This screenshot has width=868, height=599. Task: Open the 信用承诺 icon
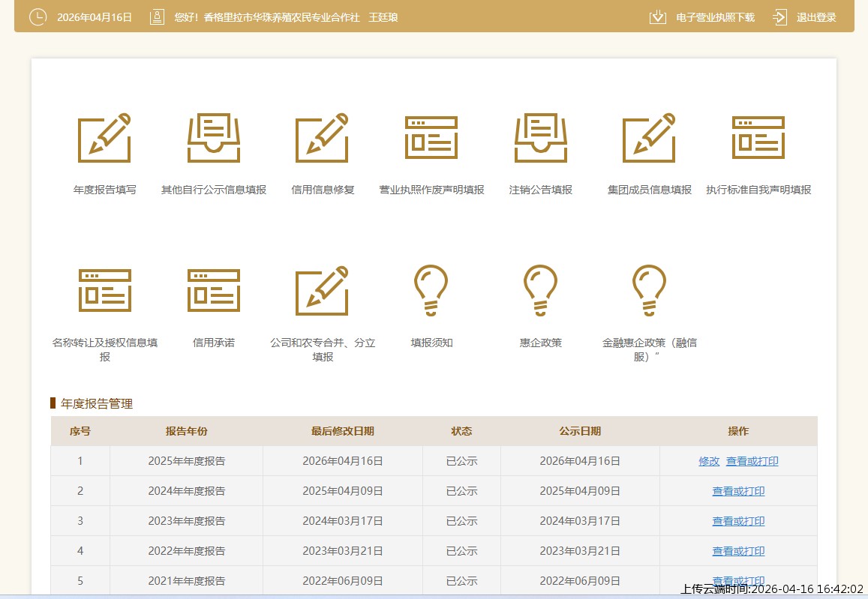coord(214,291)
